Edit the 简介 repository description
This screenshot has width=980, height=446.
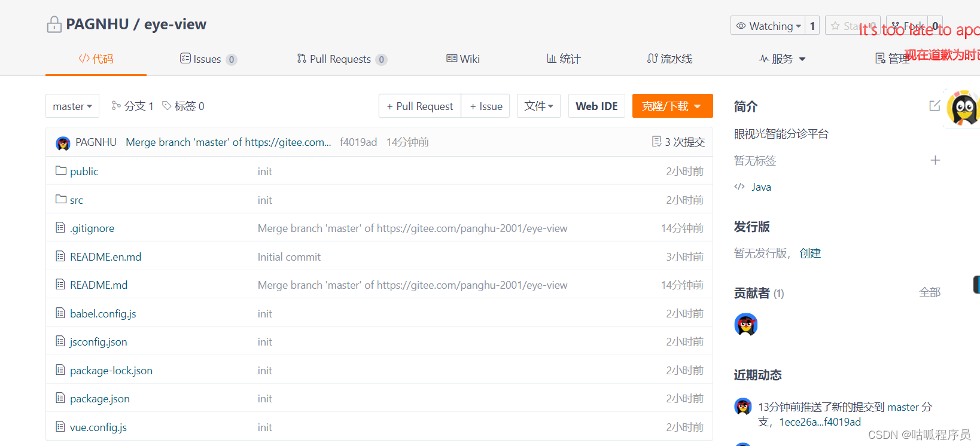pyautogui.click(x=935, y=106)
